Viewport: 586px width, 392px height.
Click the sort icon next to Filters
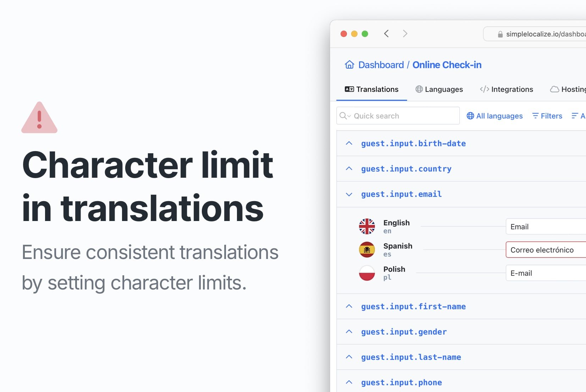(575, 116)
